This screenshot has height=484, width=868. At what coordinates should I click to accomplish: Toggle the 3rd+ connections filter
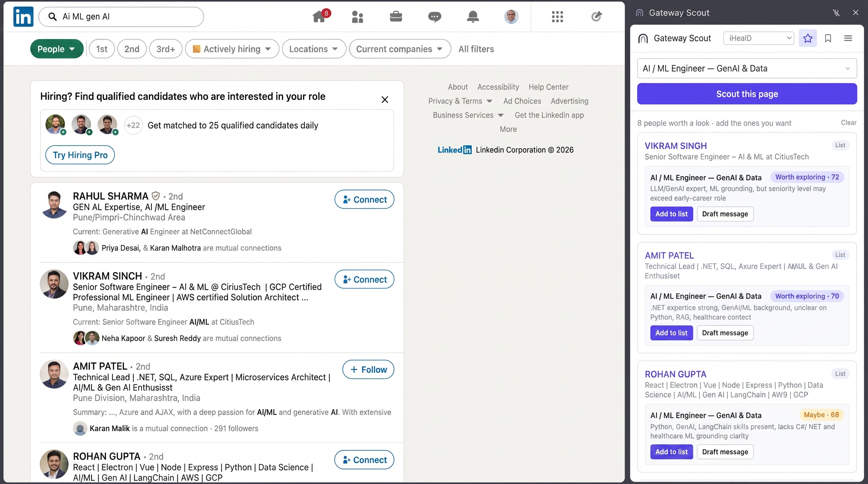pyautogui.click(x=166, y=49)
